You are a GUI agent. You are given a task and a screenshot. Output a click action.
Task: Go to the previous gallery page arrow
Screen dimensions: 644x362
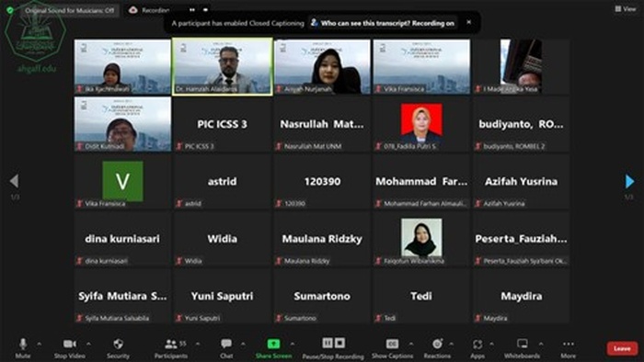click(x=15, y=181)
